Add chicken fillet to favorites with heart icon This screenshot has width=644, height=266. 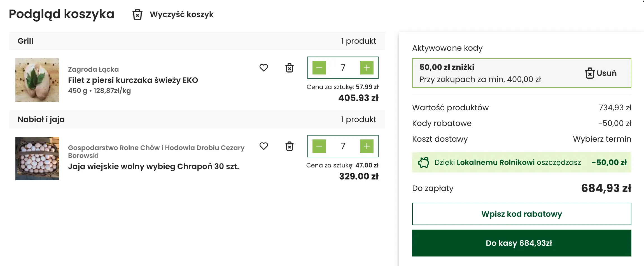click(x=263, y=68)
